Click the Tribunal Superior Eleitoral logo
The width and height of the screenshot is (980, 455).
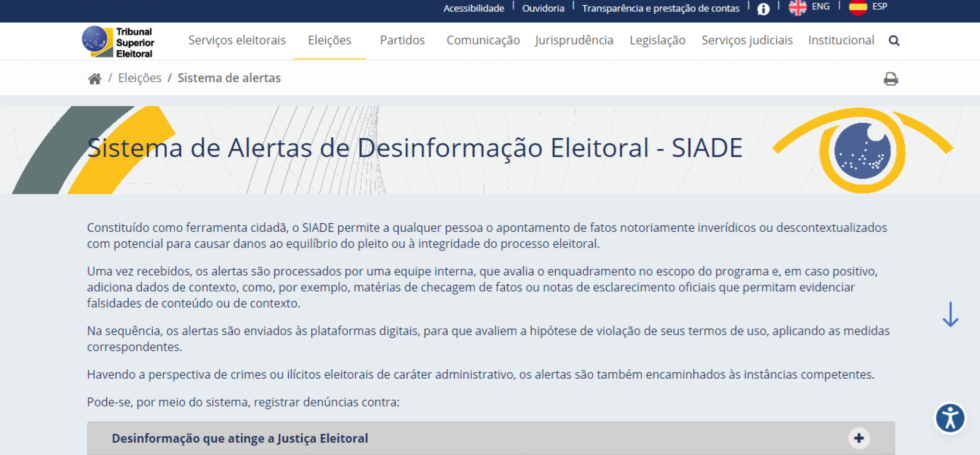tap(118, 42)
